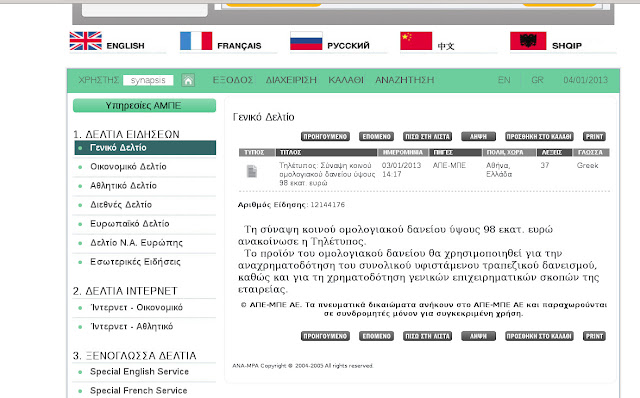Open the document type icon in news row

point(252,171)
